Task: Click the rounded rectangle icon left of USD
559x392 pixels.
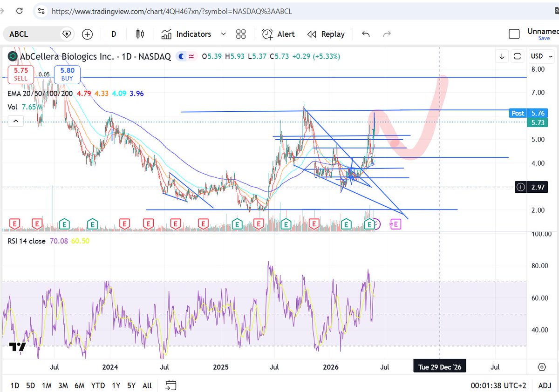Action: (517, 56)
